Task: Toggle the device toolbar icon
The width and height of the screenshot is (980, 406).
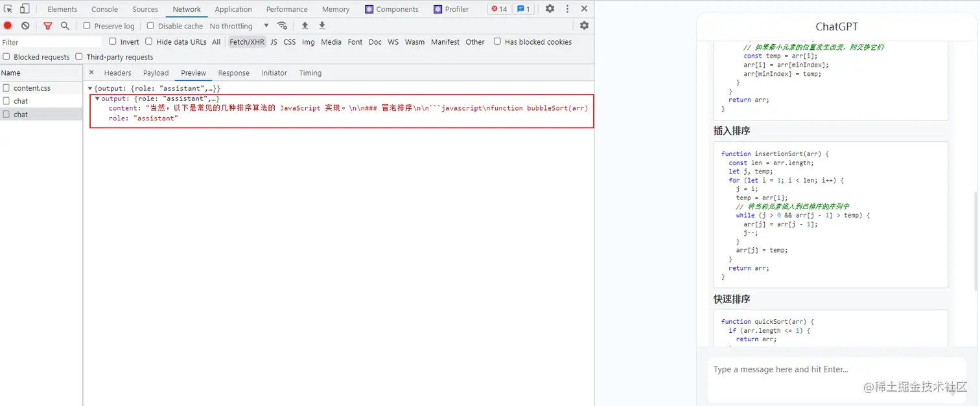Action: (x=25, y=9)
